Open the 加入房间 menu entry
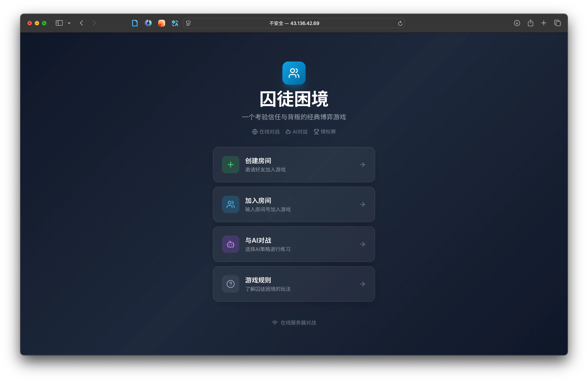 pyautogui.click(x=258, y=201)
